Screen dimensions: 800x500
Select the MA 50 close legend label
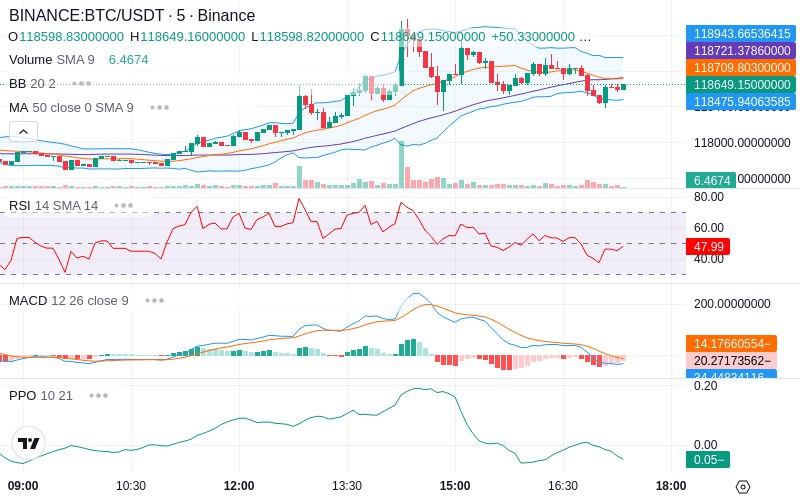71,108
